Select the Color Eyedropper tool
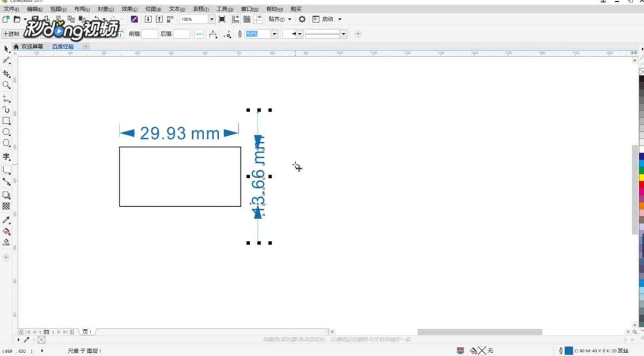The width and height of the screenshot is (644, 356). click(x=6, y=220)
